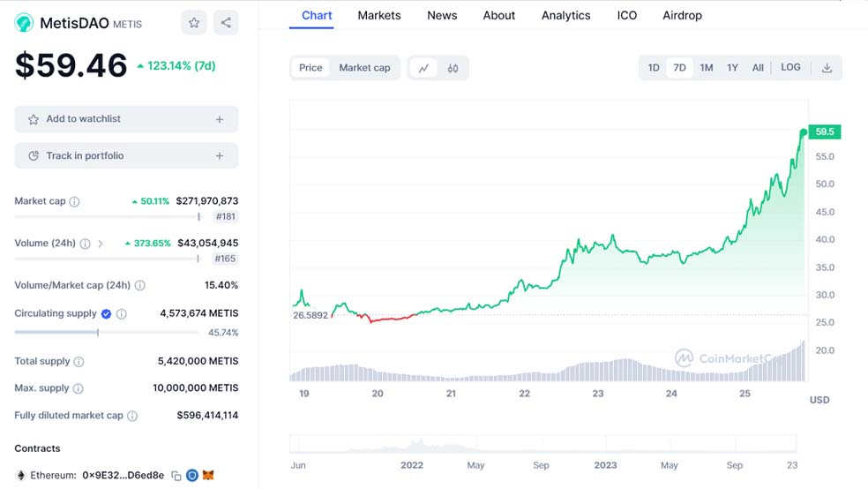Viewport: 868px width, 489px height.
Task: Switch to candlestick chart icon
Action: click(453, 68)
